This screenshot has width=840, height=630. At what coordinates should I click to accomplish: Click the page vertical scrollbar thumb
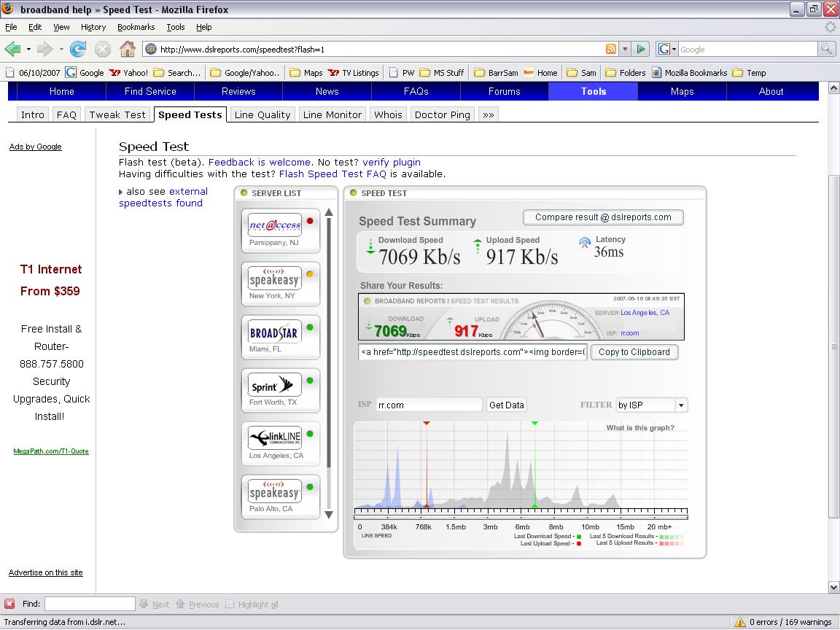click(833, 346)
